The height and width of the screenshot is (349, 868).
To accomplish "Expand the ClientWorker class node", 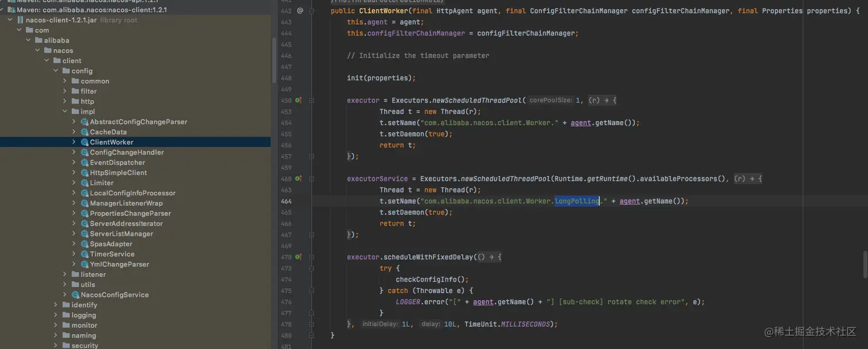I will click(x=74, y=142).
